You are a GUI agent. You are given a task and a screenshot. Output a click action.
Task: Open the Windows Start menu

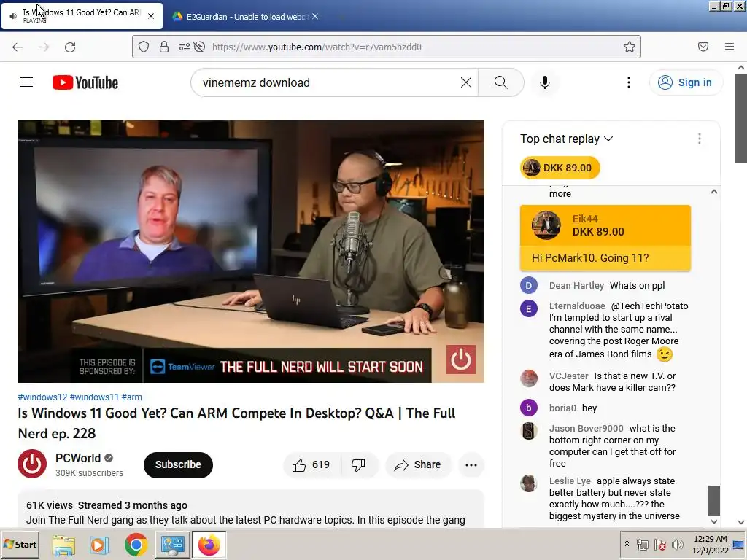(x=20, y=544)
